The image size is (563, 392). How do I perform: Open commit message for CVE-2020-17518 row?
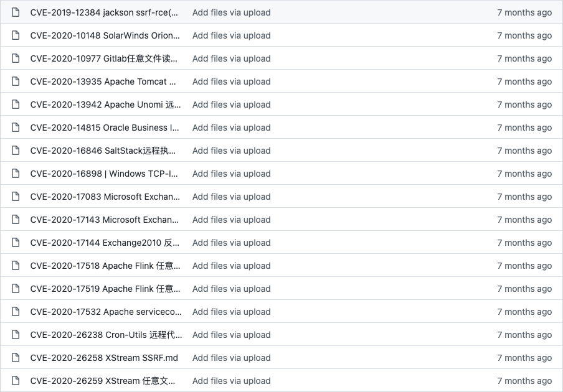click(232, 266)
